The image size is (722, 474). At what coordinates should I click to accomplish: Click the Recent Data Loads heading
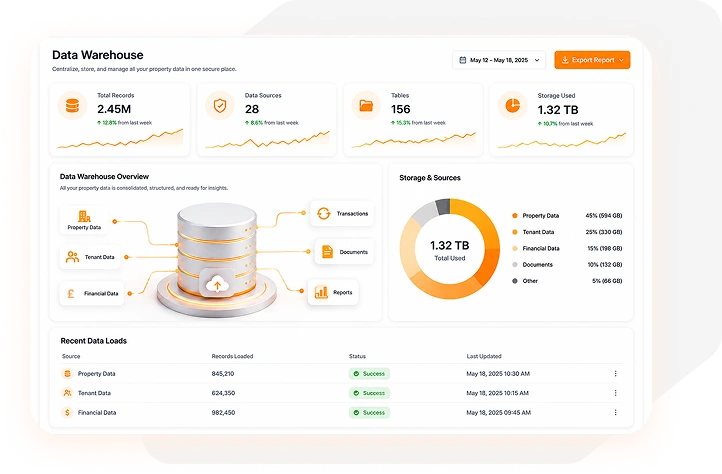(x=93, y=341)
